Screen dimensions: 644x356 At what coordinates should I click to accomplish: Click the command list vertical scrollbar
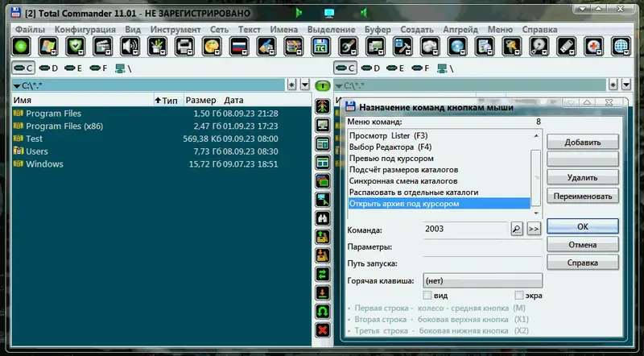(536, 177)
